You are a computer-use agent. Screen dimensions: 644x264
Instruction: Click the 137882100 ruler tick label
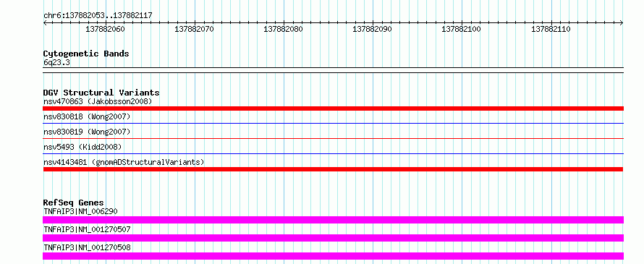pyautogui.click(x=461, y=29)
